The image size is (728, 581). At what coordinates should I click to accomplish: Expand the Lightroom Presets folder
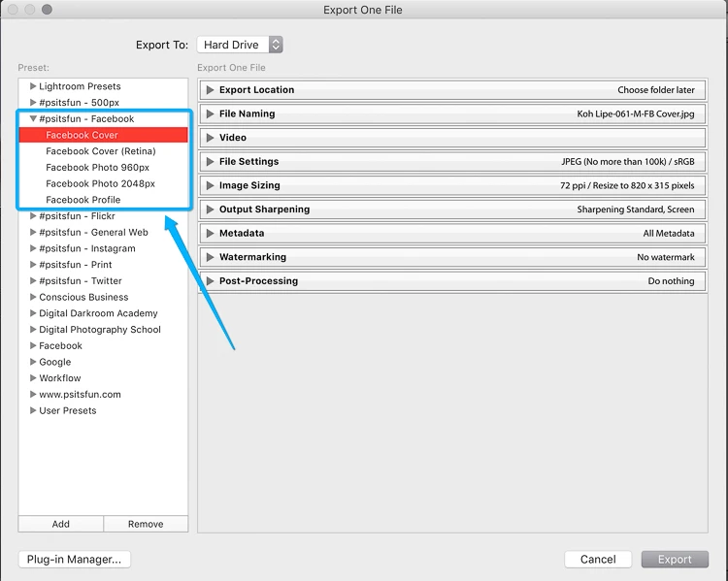[x=32, y=86]
